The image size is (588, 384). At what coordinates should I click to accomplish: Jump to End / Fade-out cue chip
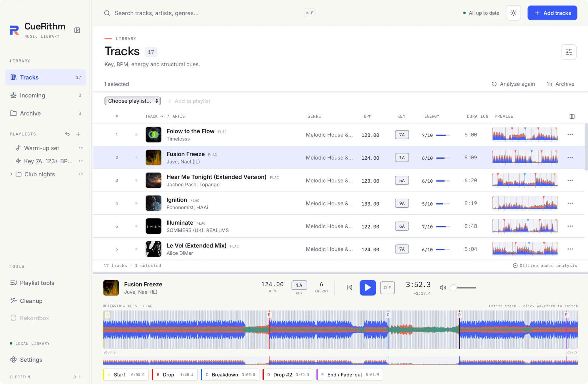pos(350,375)
